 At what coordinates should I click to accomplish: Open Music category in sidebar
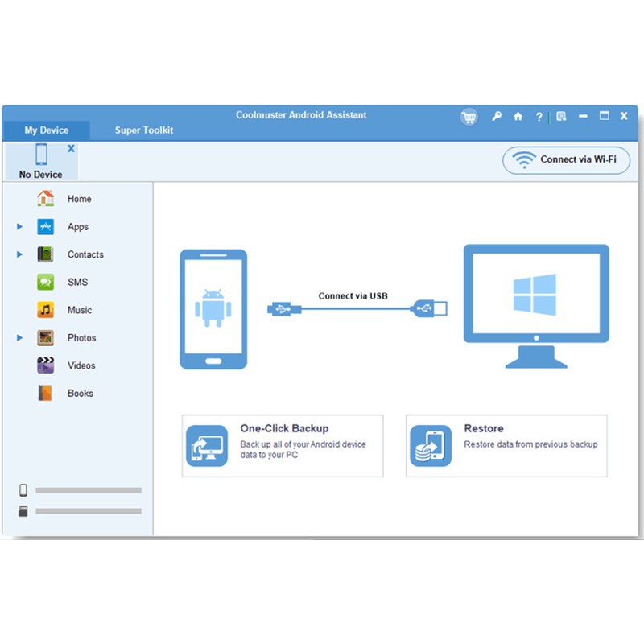pos(79,310)
